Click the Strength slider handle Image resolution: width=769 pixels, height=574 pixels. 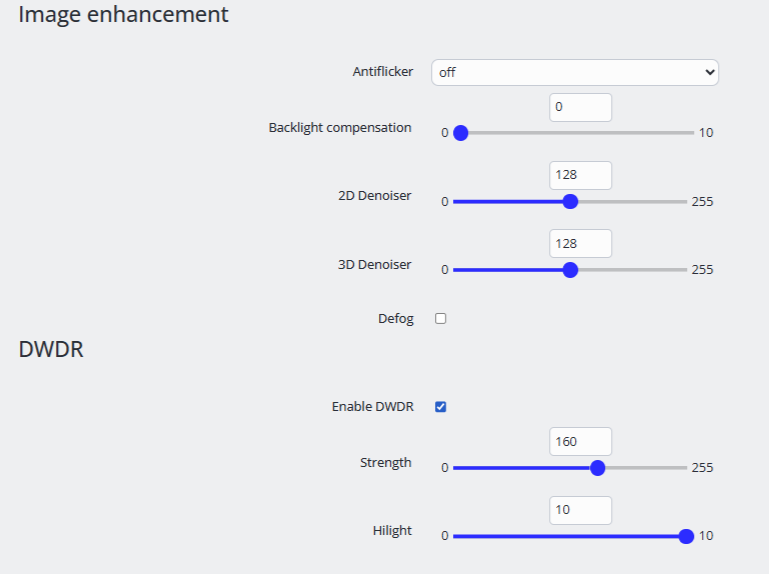coord(598,467)
